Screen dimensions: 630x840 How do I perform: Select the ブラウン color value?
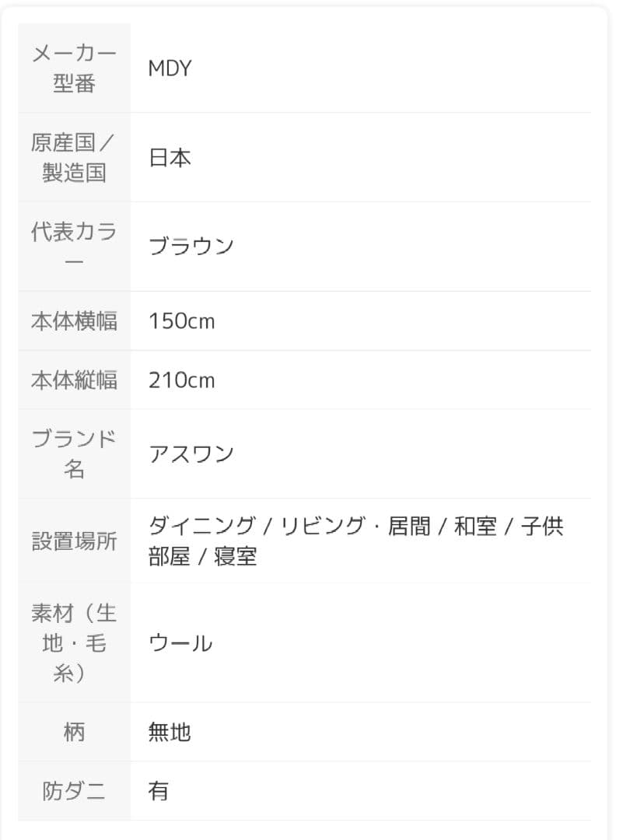tap(191, 247)
